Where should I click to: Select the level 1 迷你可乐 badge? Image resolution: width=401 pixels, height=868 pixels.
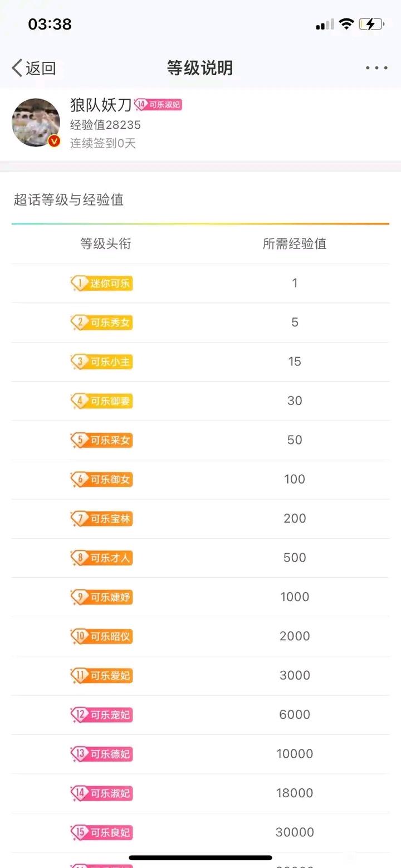101,284
